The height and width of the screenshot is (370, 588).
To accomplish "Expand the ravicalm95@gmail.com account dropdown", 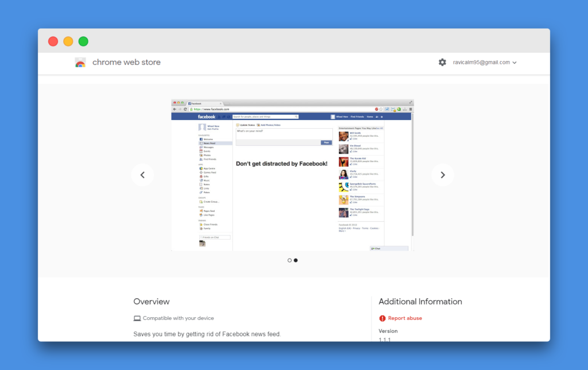I will (x=485, y=62).
